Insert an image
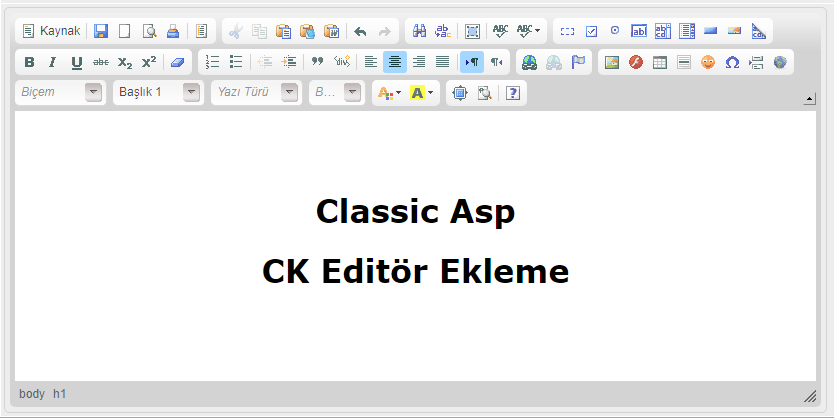This screenshot has height=418, width=834. point(612,62)
